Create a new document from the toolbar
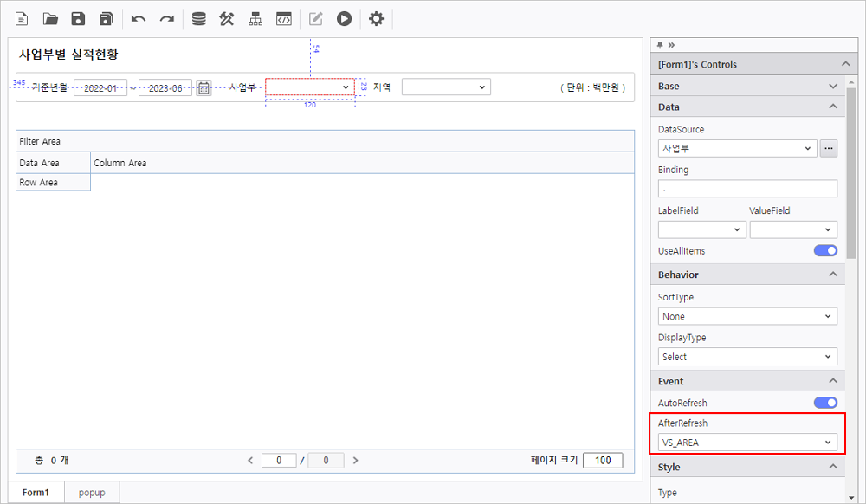The width and height of the screenshot is (866, 504). click(22, 19)
